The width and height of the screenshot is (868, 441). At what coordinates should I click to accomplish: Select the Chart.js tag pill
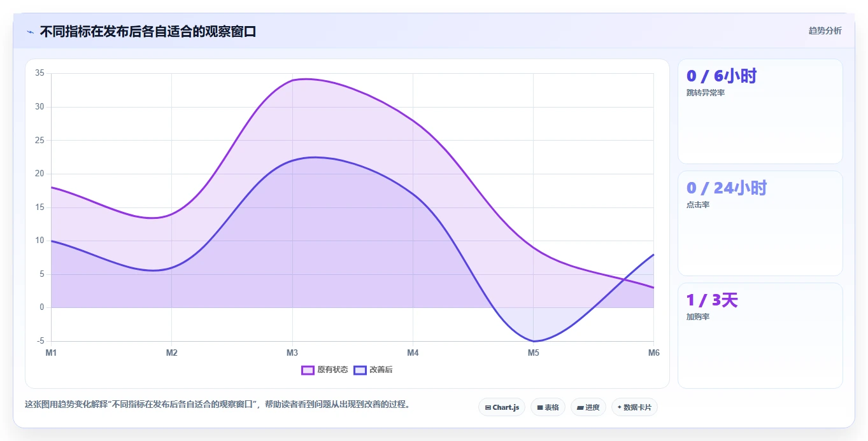502,407
